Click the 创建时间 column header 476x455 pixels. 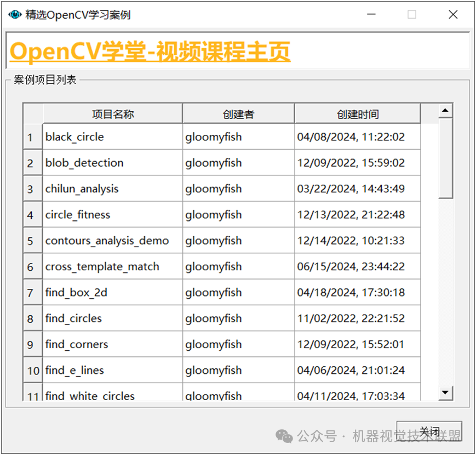click(x=357, y=113)
